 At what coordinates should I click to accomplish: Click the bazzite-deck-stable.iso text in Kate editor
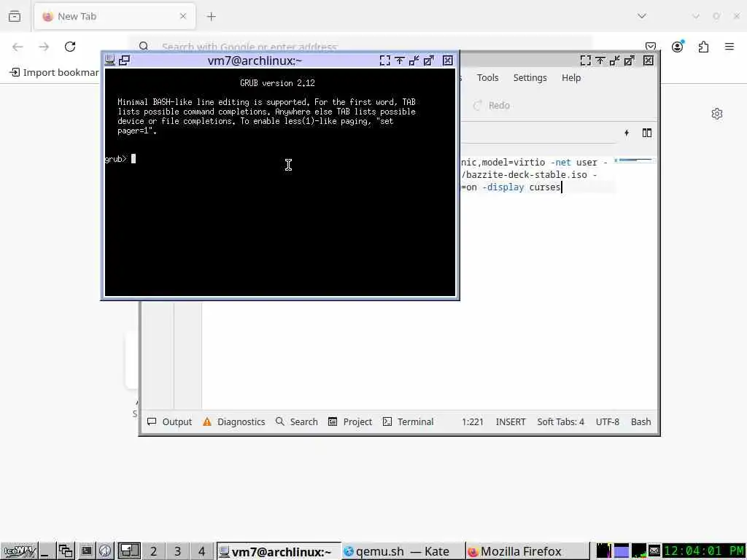click(x=527, y=175)
